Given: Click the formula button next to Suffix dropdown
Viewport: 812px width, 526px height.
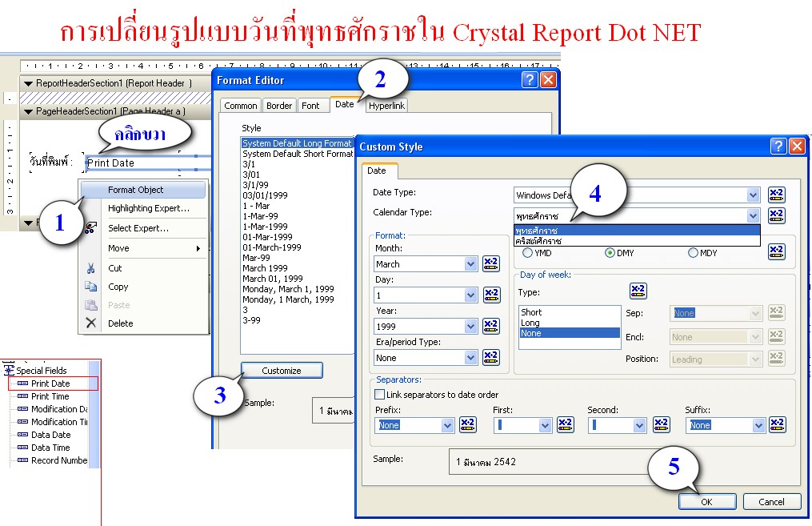Looking at the screenshot, I should [x=776, y=425].
